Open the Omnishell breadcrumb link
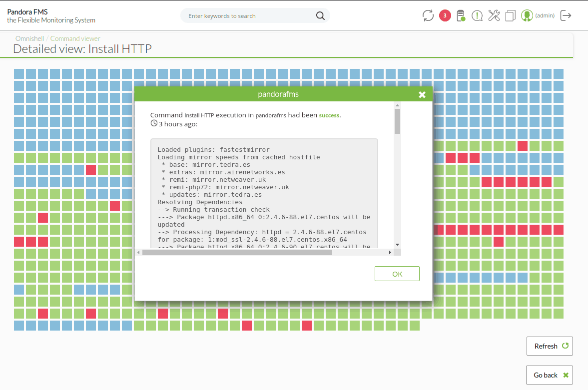This screenshot has height=390, width=588. click(29, 38)
